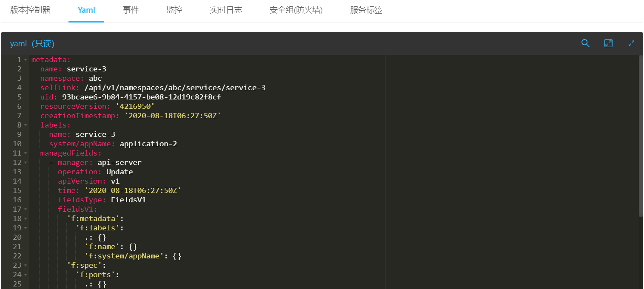Select the Yaml tab
Viewport: 644px width, 289px height.
(x=86, y=10)
